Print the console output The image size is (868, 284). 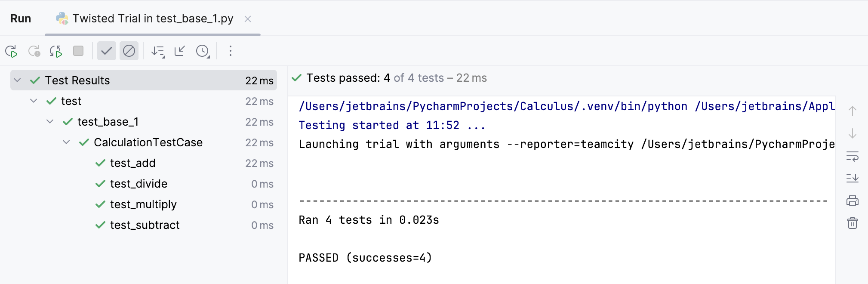pos(852,200)
